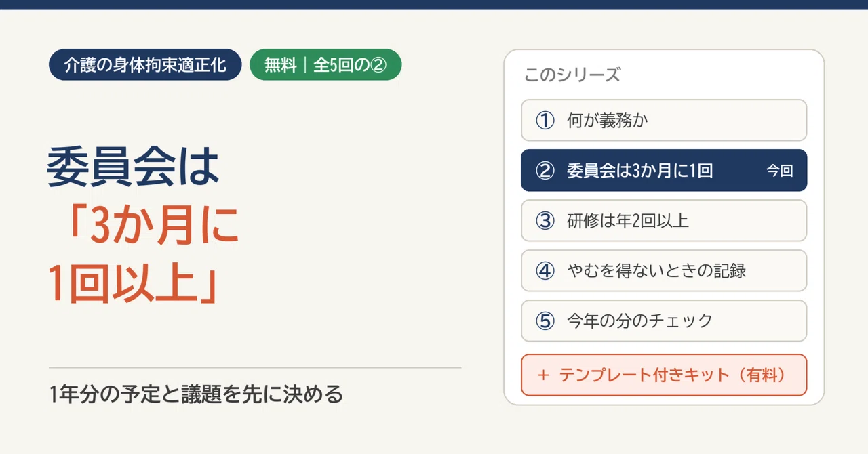Click subtitle 1年分の予定と議題を先に決める
This screenshot has width=868, height=454.
coord(197,394)
